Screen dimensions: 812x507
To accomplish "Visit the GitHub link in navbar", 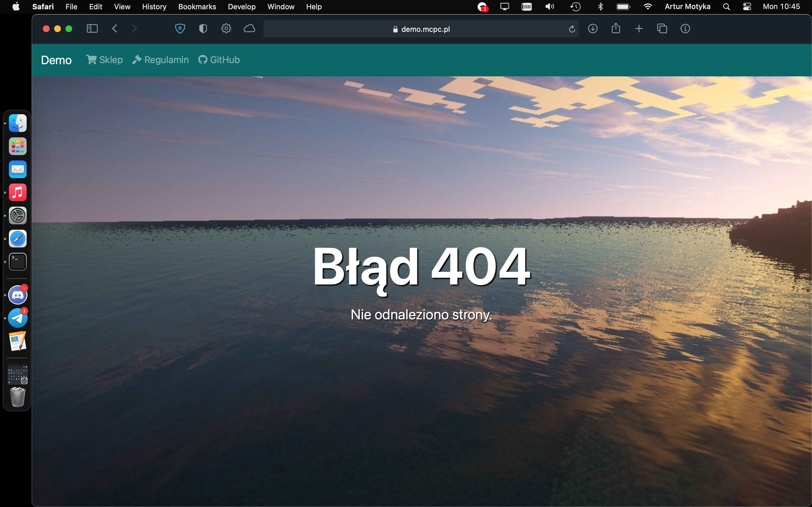I will [219, 60].
